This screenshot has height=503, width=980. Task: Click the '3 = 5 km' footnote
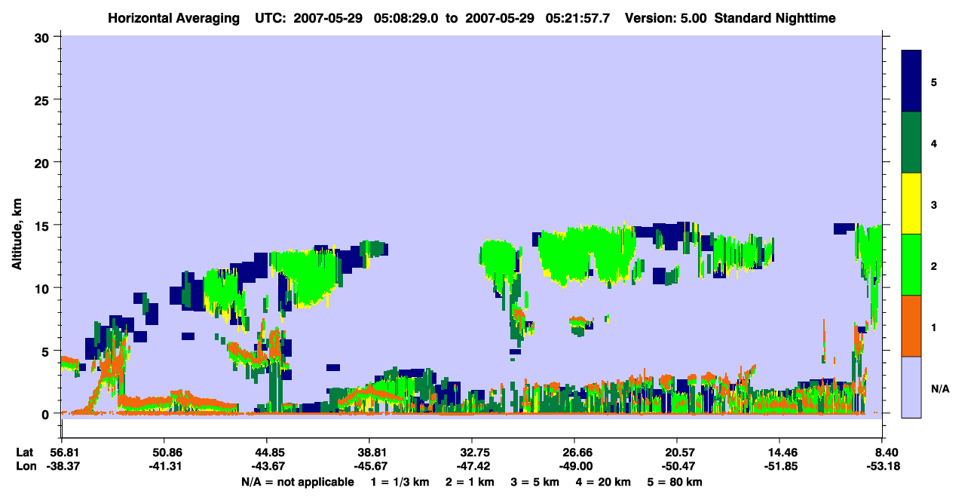[534, 482]
